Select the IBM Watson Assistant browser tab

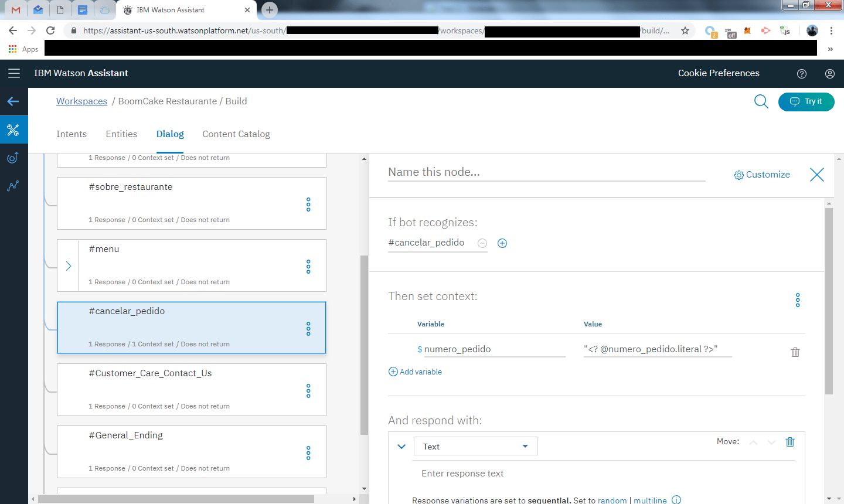[186, 10]
